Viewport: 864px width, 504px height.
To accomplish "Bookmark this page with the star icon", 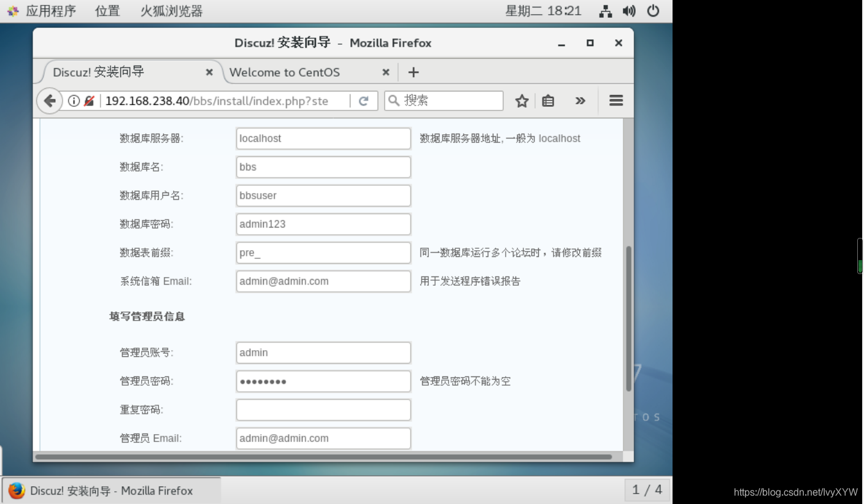I will (x=522, y=101).
